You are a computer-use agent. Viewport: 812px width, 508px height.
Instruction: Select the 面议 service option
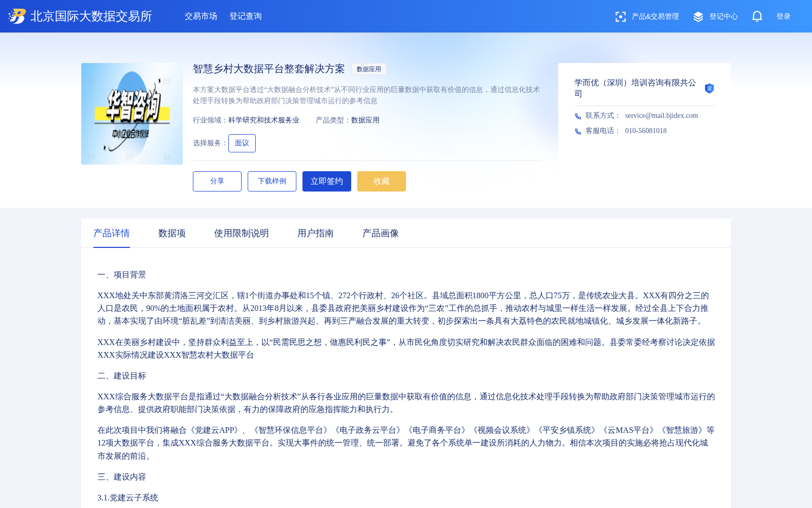242,143
